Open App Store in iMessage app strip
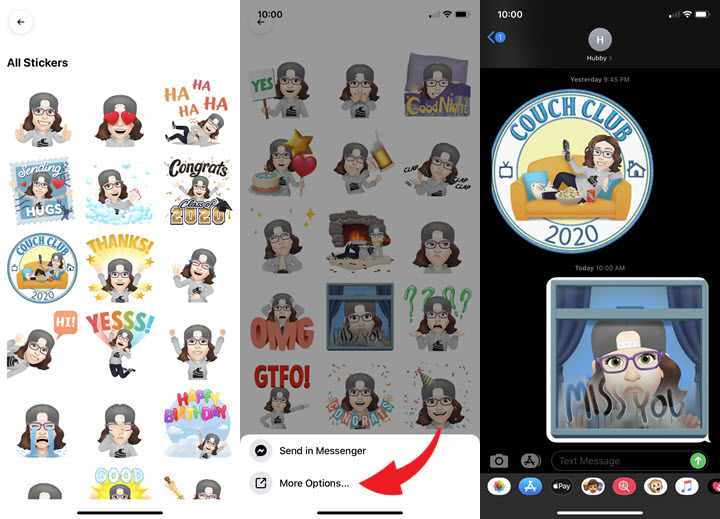The width and height of the screenshot is (720, 519). (530, 486)
